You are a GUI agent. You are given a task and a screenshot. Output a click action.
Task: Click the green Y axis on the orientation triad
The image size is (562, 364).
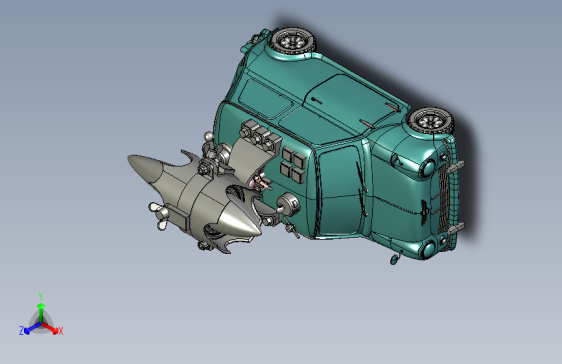click(x=41, y=313)
